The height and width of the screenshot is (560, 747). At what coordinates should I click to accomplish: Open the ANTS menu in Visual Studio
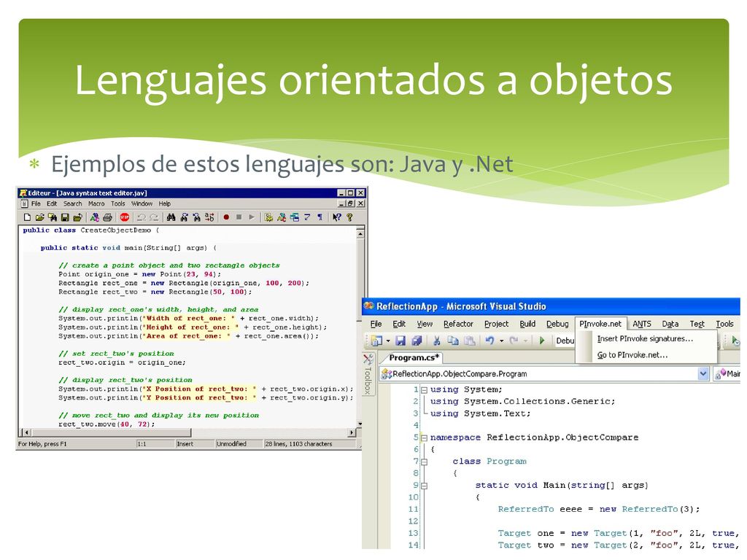[642, 324]
